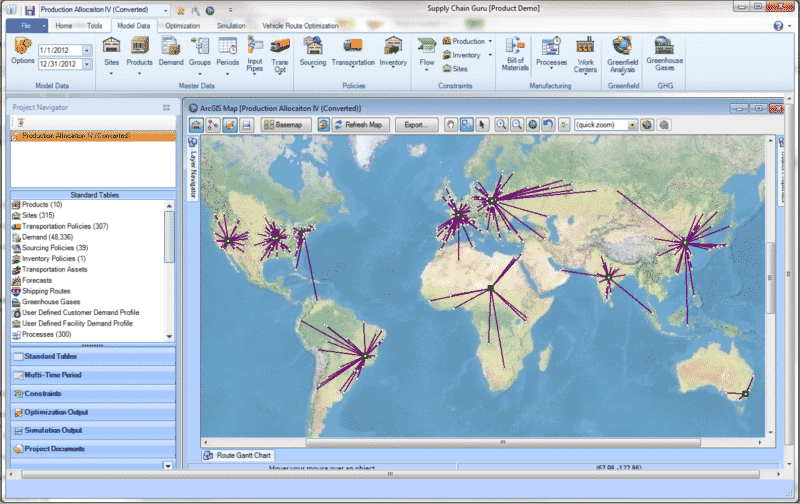Click the Sourcing policies ribbon icon
The height and width of the screenshot is (504, 800).
point(313,52)
